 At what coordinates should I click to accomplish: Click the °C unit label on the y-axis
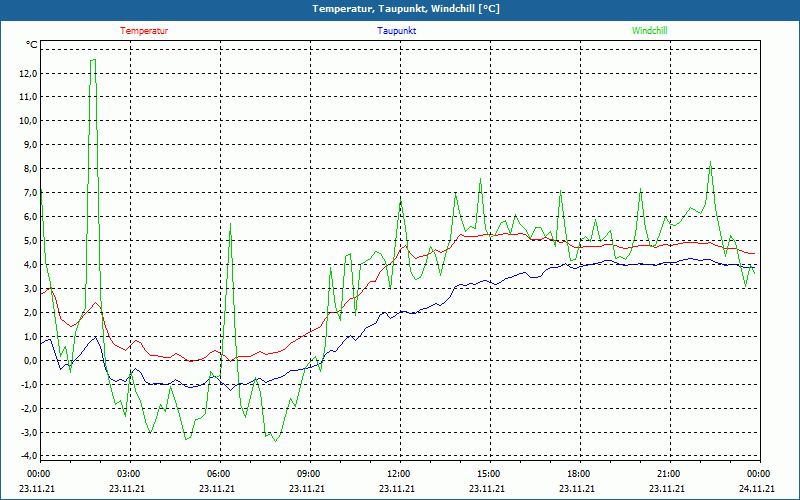32,45
